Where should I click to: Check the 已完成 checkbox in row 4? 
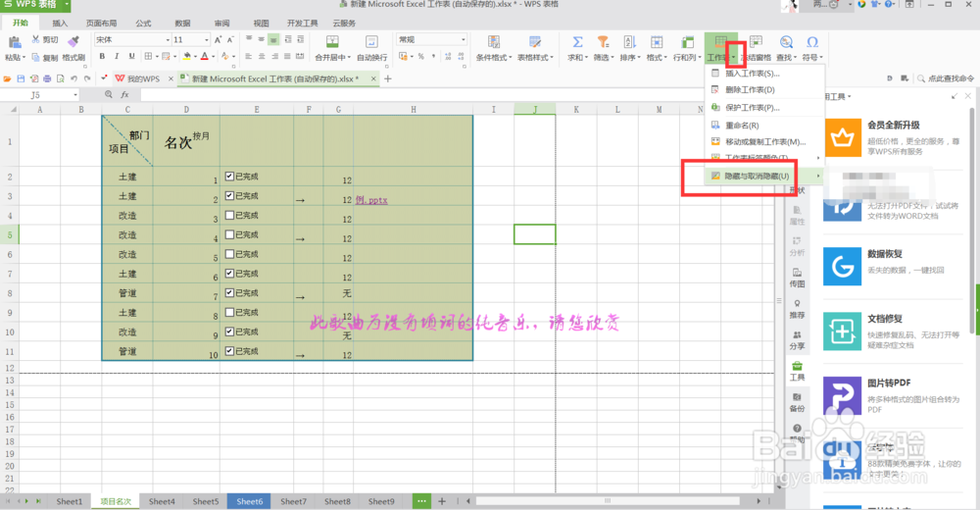coord(229,215)
